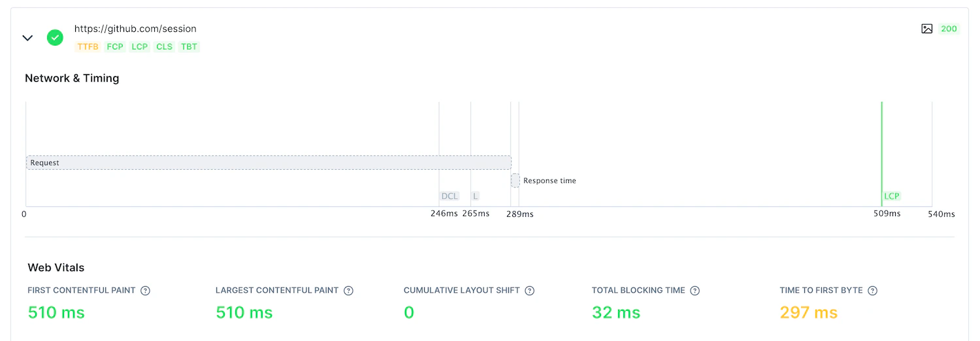Viewport: 980px width, 341px height.
Task: Click the green check status icon
Action: click(55, 38)
